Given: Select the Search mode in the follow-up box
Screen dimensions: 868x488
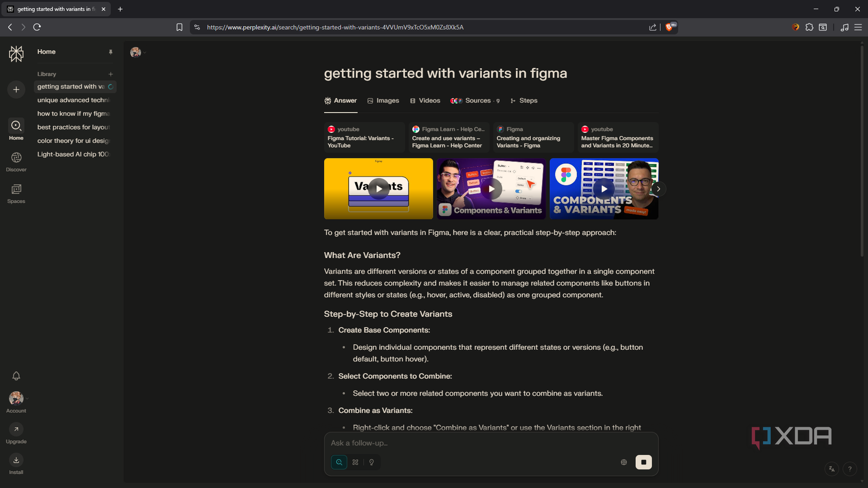Looking at the screenshot, I should point(339,462).
